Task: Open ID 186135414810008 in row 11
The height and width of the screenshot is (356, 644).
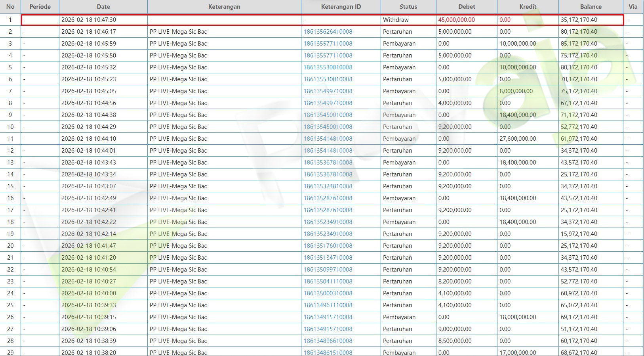Action: pyautogui.click(x=328, y=139)
